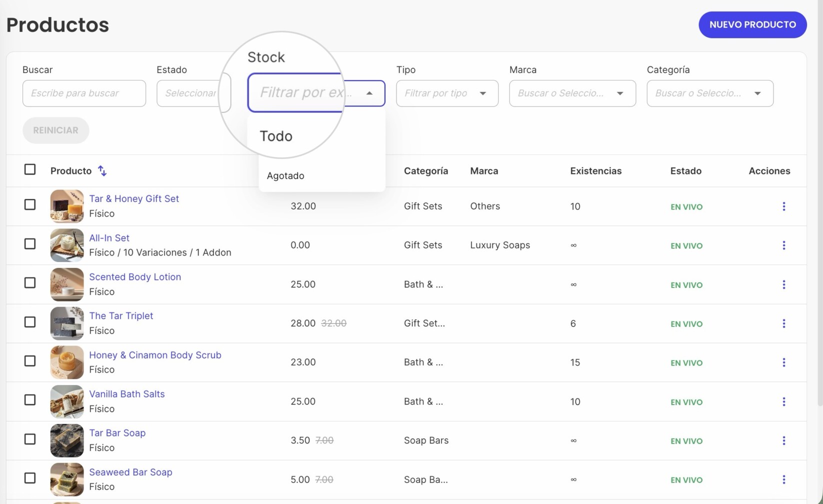Check the Tar Bar Soap row checkbox
The image size is (823, 504).
(30, 438)
